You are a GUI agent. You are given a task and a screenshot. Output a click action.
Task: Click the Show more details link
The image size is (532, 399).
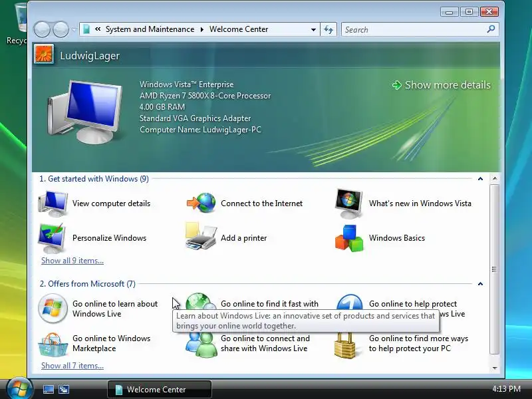442,85
